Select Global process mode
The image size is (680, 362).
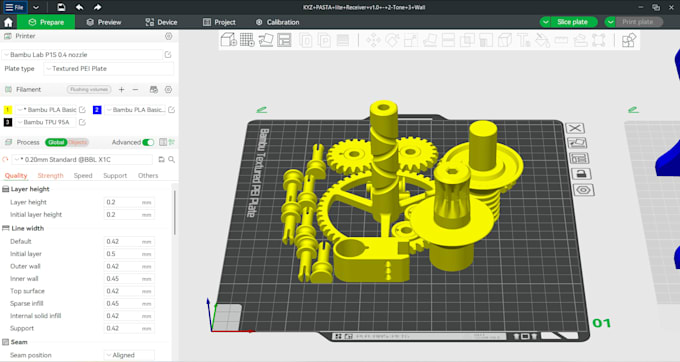[56, 142]
